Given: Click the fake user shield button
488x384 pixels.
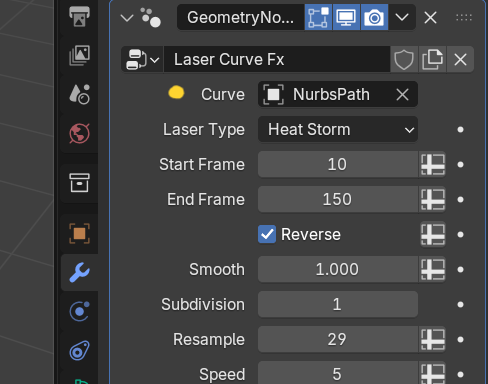Looking at the screenshot, I should [x=404, y=60].
